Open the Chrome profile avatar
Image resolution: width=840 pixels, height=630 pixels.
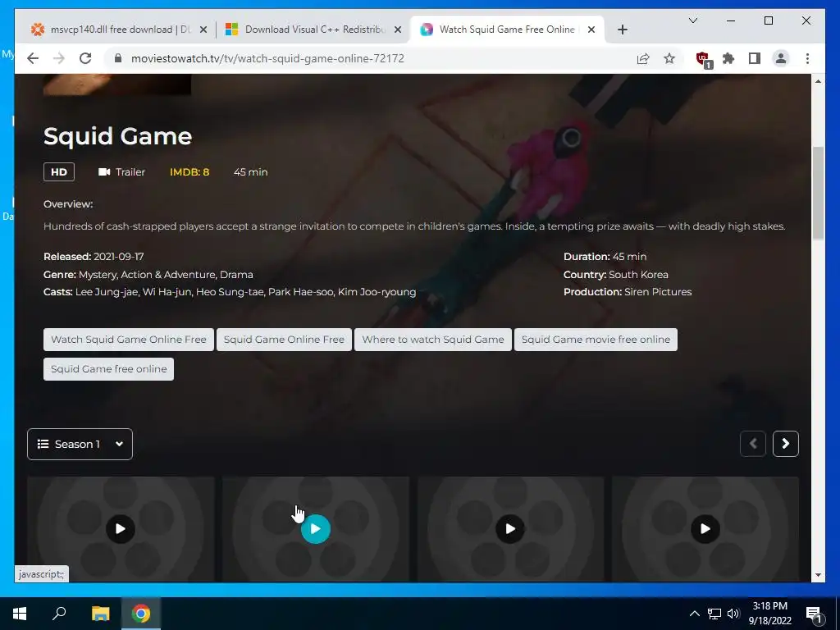tap(781, 58)
